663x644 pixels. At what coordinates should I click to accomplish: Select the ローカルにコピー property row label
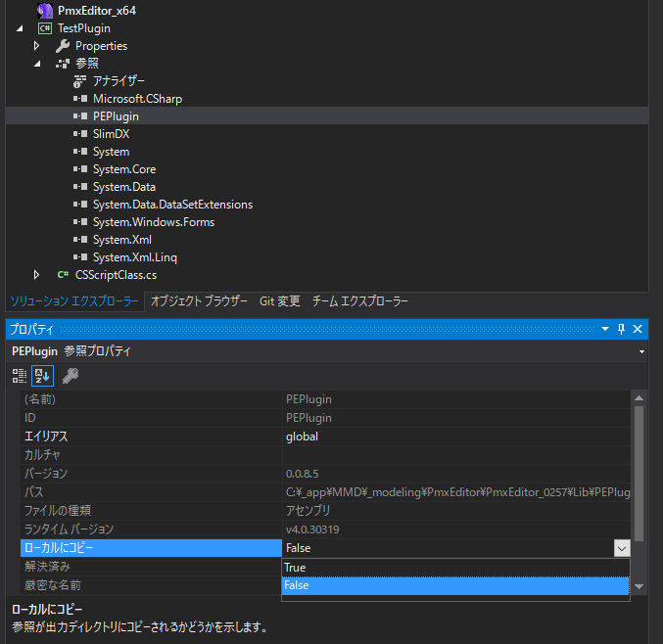click(x=151, y=548)
